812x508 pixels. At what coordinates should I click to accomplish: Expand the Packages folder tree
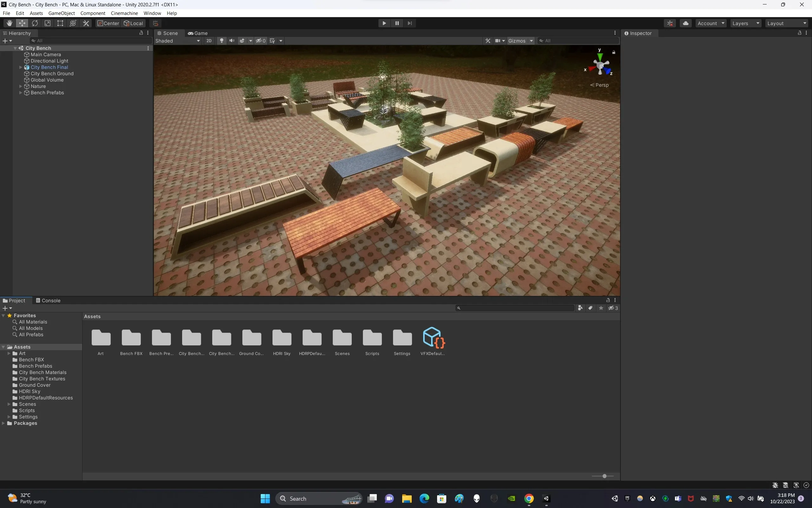click(x=3, y=423)
